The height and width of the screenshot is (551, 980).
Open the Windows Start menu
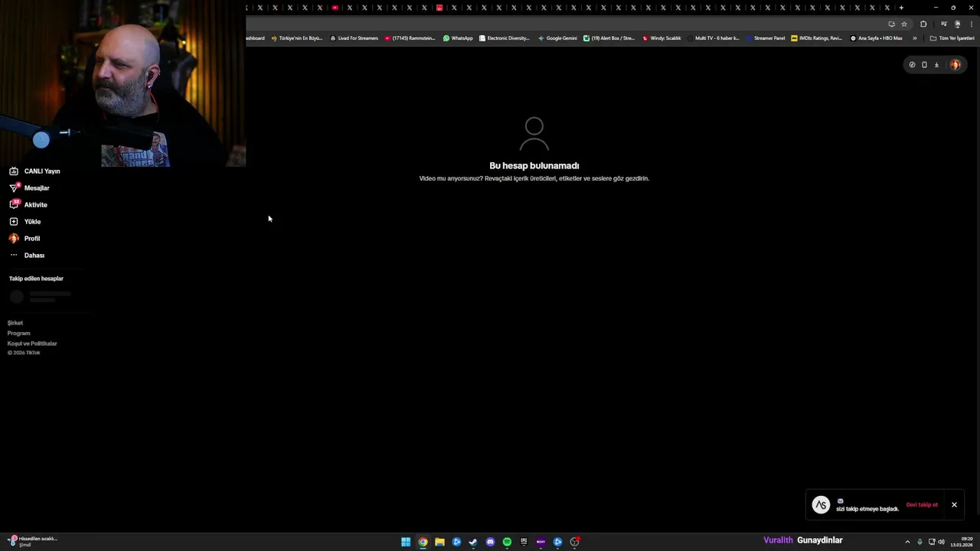[406, 542]
